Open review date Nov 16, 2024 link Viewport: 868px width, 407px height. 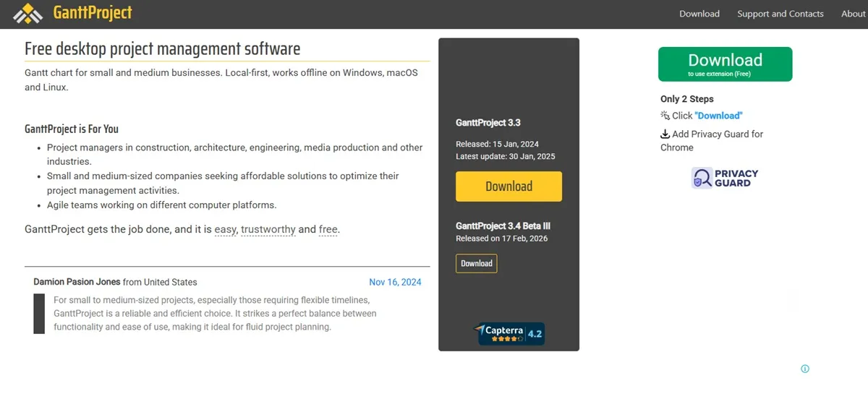point(395,282)
